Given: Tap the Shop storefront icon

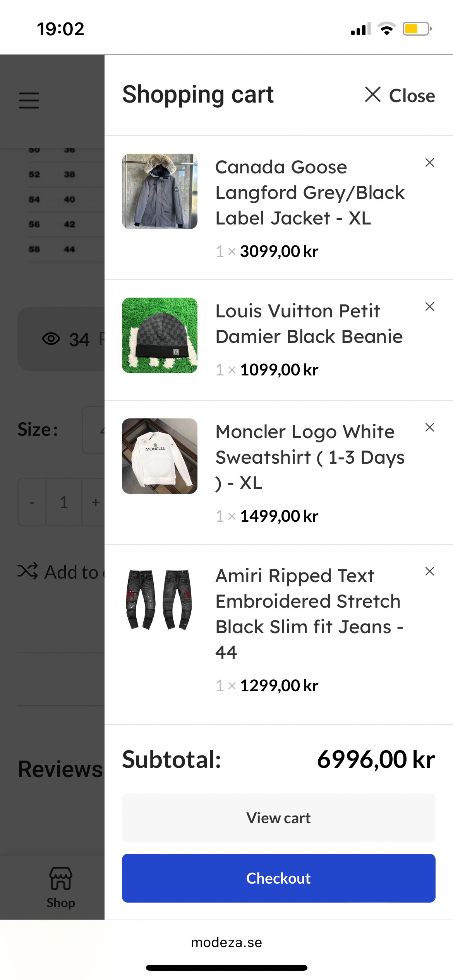Looking at the screenshot, I should coord(61,879).
